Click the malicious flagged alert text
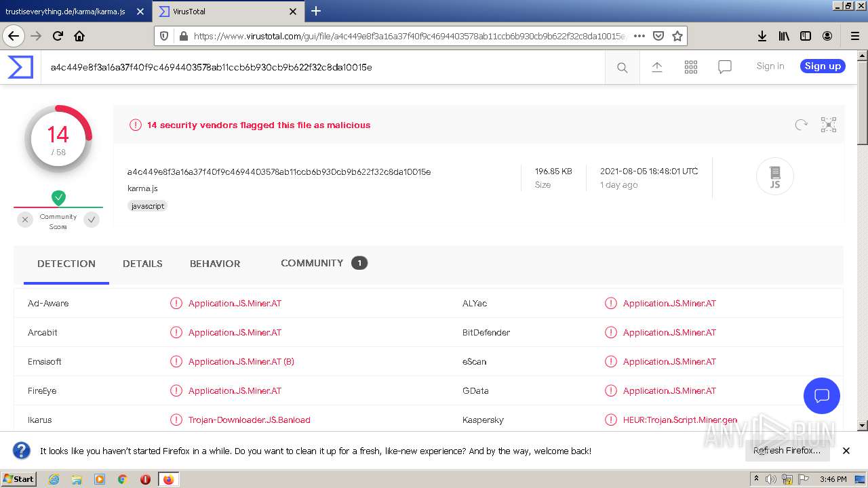 [x=258, y=125]
